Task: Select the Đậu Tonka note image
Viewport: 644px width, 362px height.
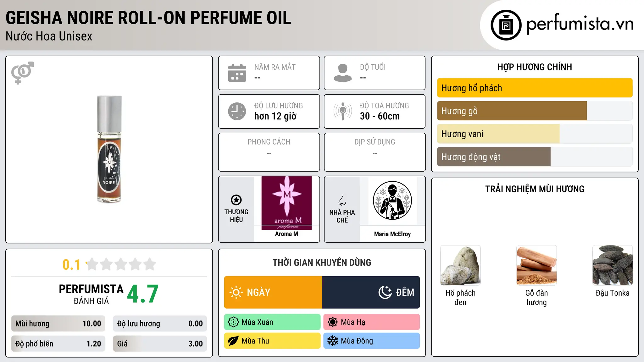Action: 613,265
